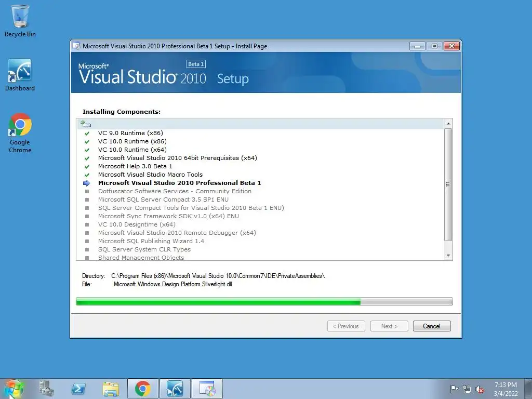Click the Previous button
This screenshot has height=399, width=532.
click(346, 326)
